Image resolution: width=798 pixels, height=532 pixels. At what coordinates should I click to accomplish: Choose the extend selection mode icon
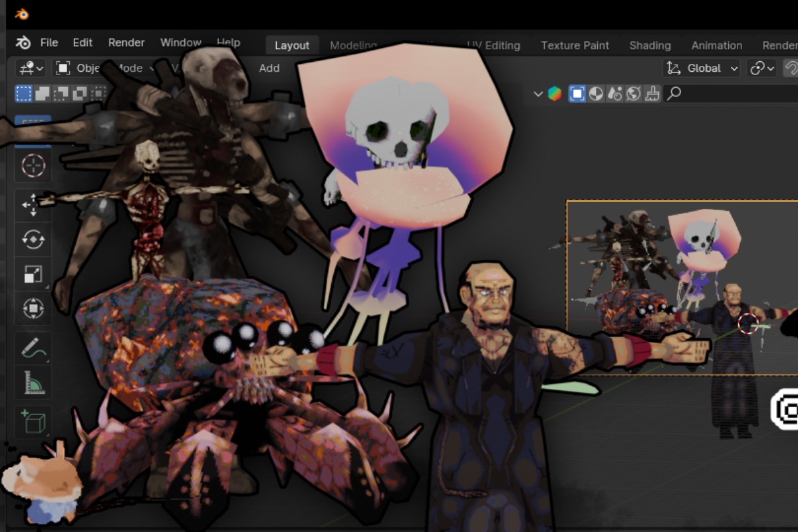pos(43,94)
